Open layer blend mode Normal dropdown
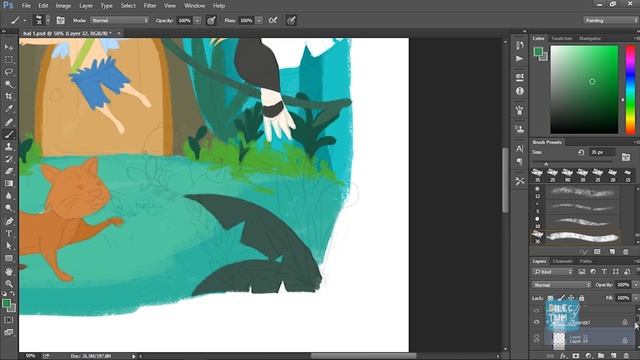The height and width of the screenshot is (360, 640). point(562,285)
